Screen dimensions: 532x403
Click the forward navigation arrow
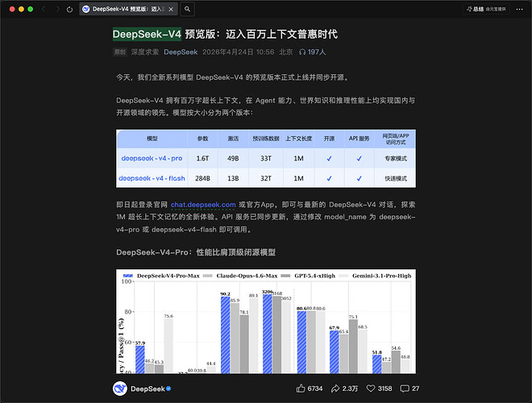tap(57, 9)
